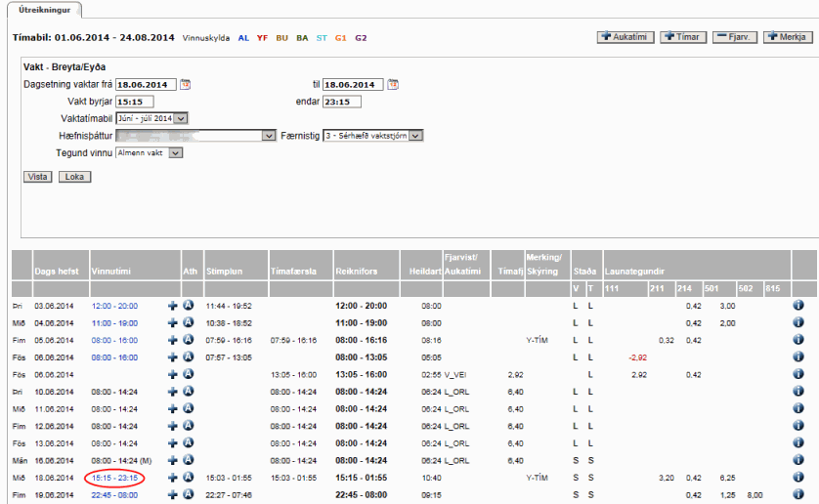Select the Útreikningur tab

[44, 10]
